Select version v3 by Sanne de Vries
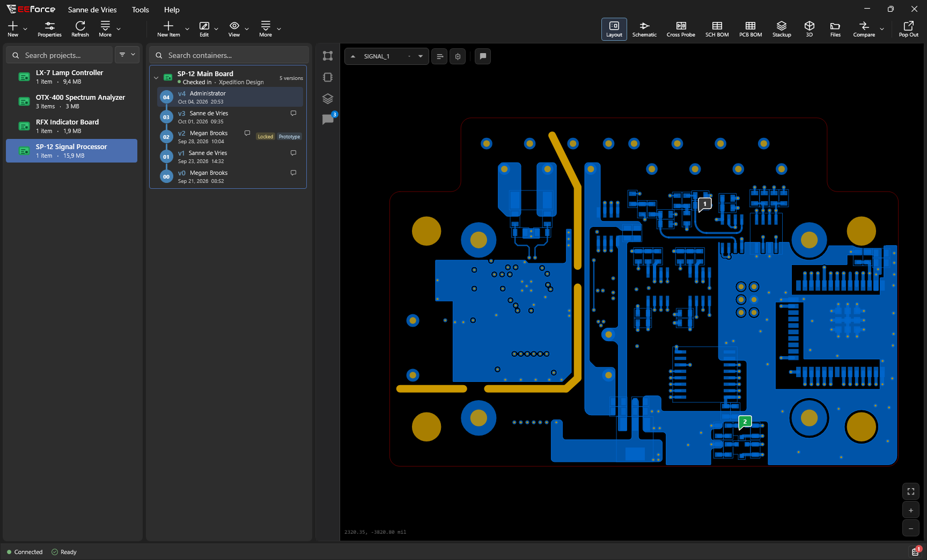 pos(230,117)
